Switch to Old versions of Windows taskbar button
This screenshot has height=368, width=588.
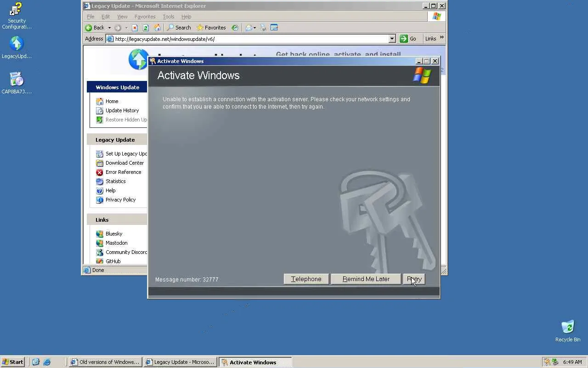click(105, 362)
